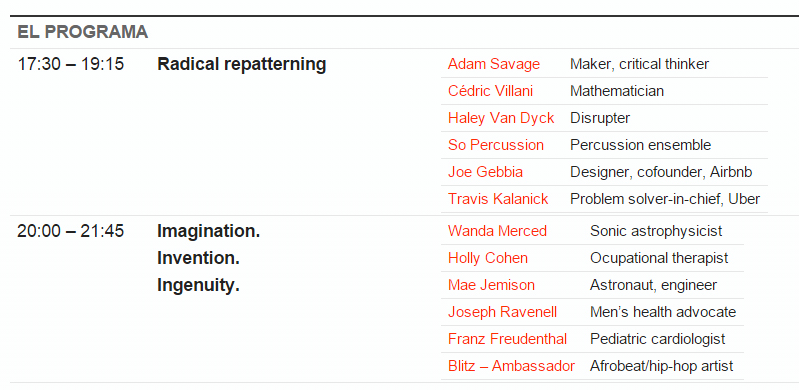Screen dimensions: 799x390
Task: Open the So Percussion link
Action: coord(496,145)
